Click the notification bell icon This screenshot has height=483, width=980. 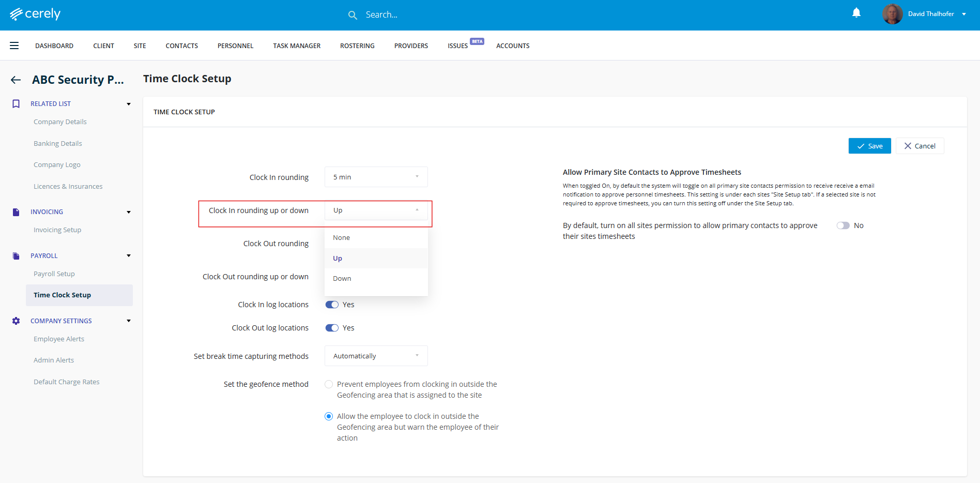[856, 13]
